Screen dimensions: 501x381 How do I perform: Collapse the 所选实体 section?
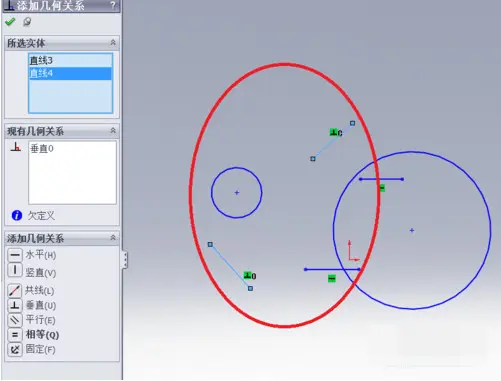click(113, 43)
